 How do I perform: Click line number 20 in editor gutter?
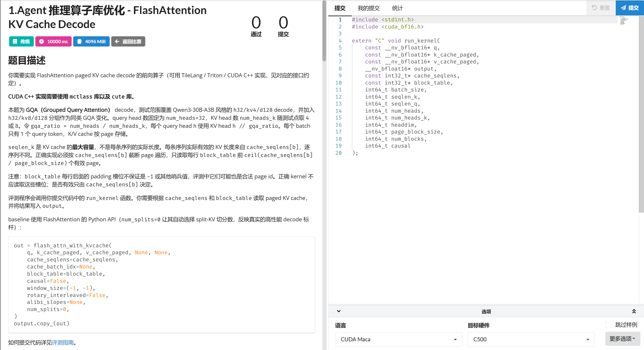coord(338,153)
